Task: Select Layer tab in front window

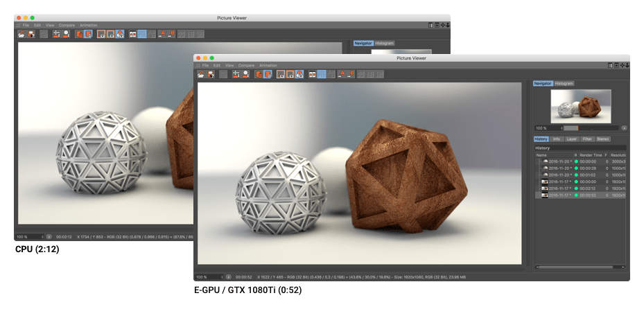Action: coord(572,139)
